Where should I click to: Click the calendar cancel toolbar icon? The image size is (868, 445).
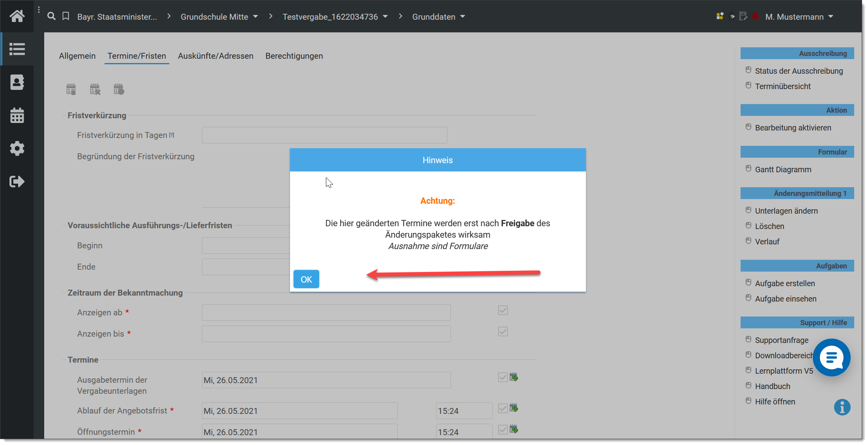(x=95, y=89)
